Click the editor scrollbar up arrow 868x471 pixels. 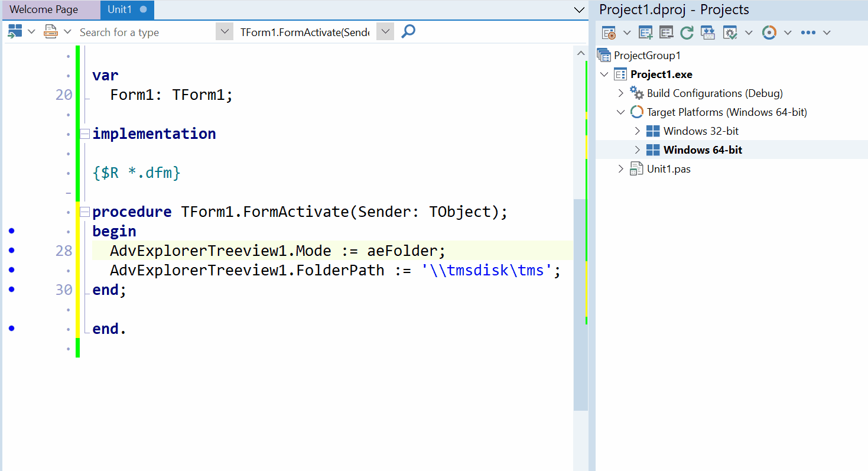[580, 53]
